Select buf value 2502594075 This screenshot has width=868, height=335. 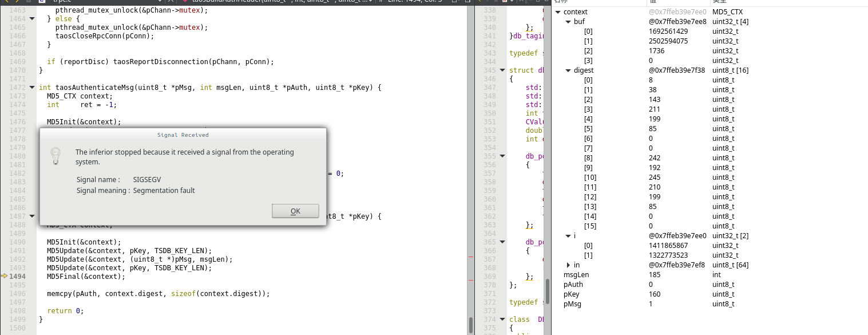pos(668,41)
